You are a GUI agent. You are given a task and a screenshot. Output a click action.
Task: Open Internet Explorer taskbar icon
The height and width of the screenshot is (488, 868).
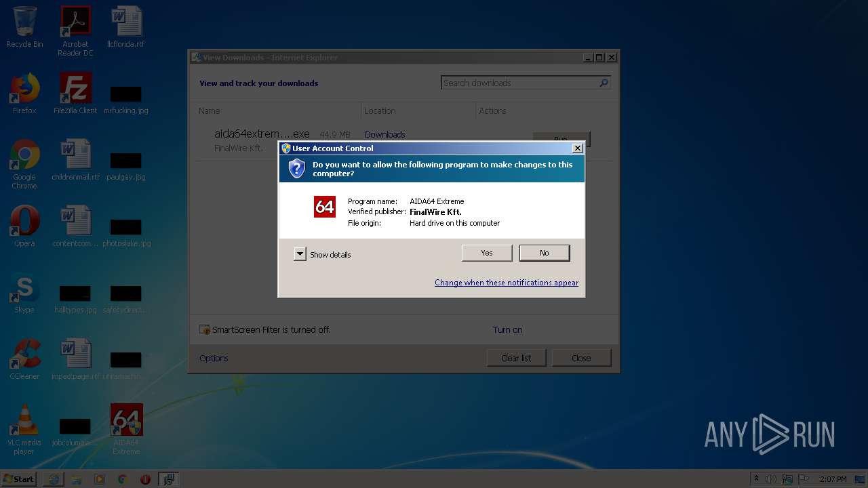pos(54,479)
